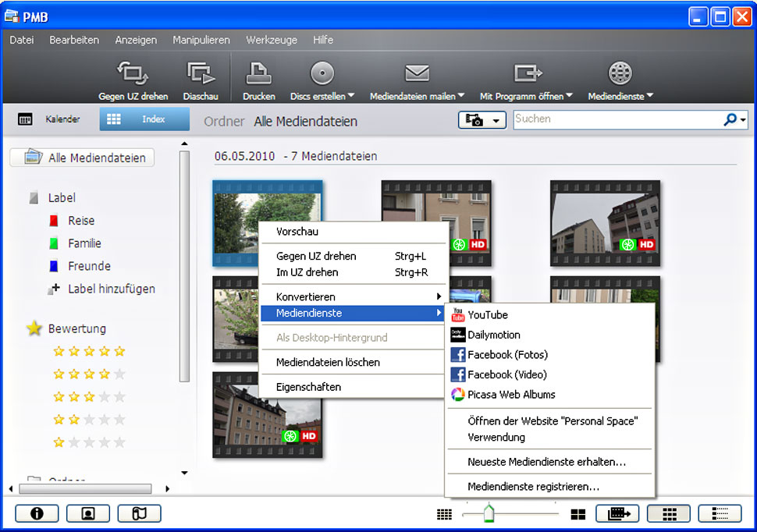
Task: Click the Alle Mediendateien button
Action: [x=82, y=158]
